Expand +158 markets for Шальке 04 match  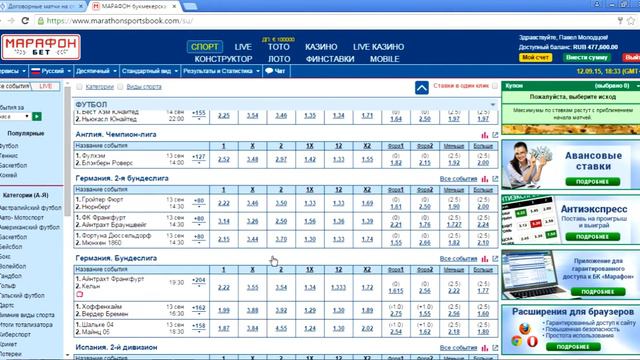coord(199,327)
